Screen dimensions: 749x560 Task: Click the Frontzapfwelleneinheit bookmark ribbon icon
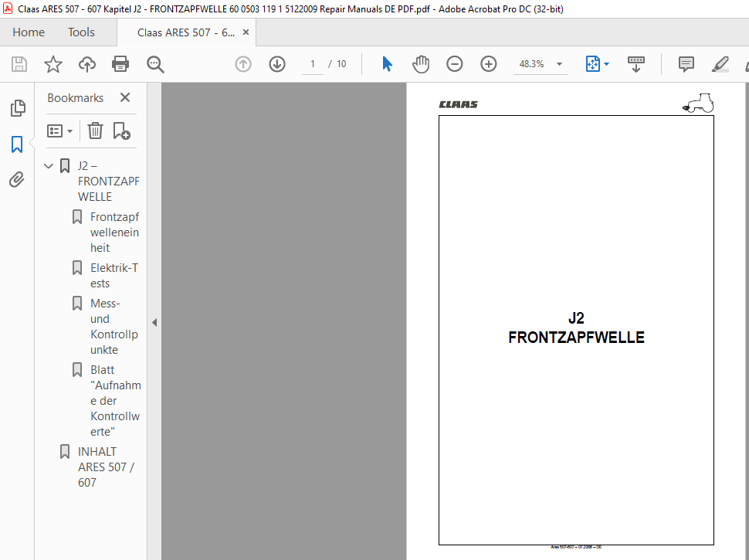77,217
